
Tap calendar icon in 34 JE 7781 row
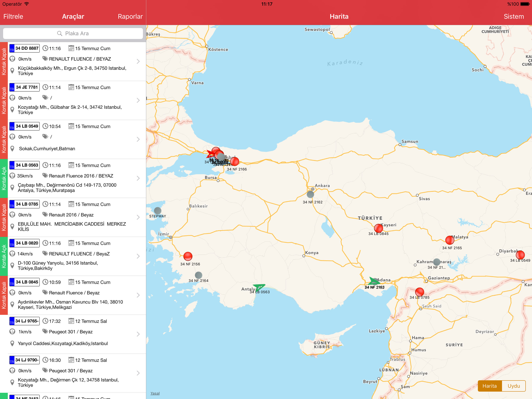tap(71, 87)
